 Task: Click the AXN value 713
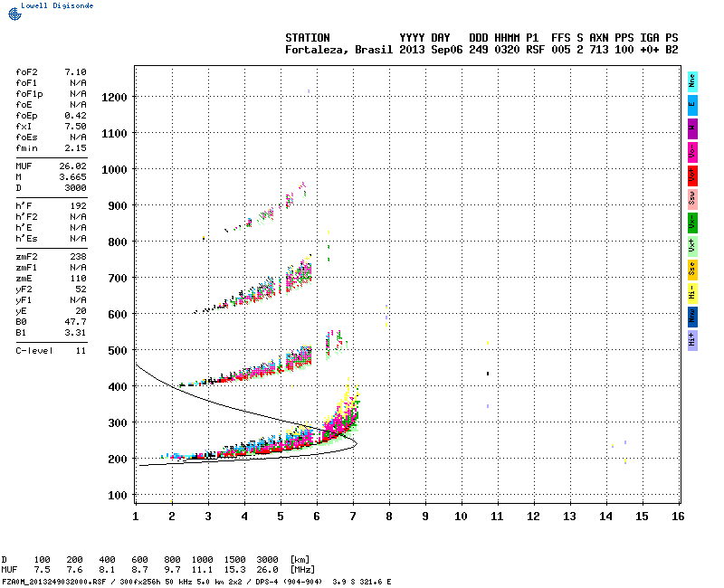click(599, 50)
